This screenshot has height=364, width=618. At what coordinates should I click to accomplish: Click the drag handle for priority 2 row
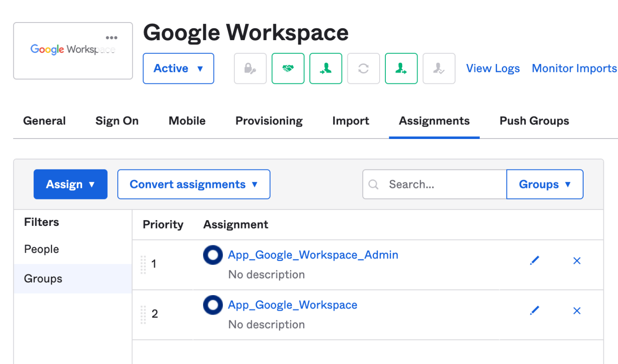tap(143, 314)
